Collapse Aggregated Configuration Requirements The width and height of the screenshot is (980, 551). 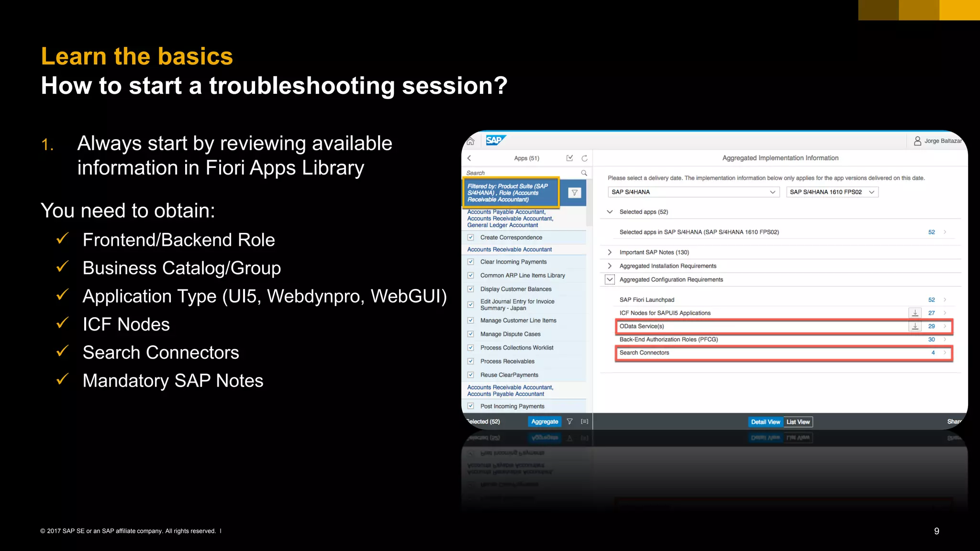point(610,279)
